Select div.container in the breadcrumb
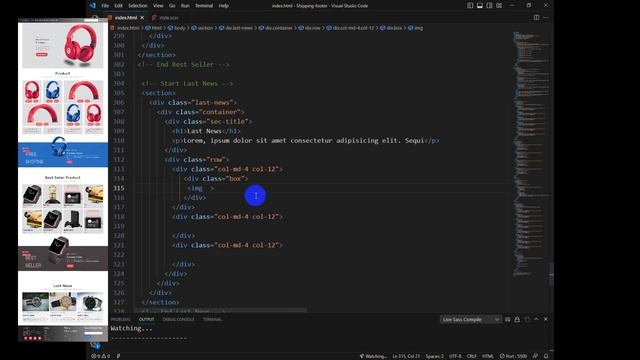 pyautogui.click(x=279, y=28)
